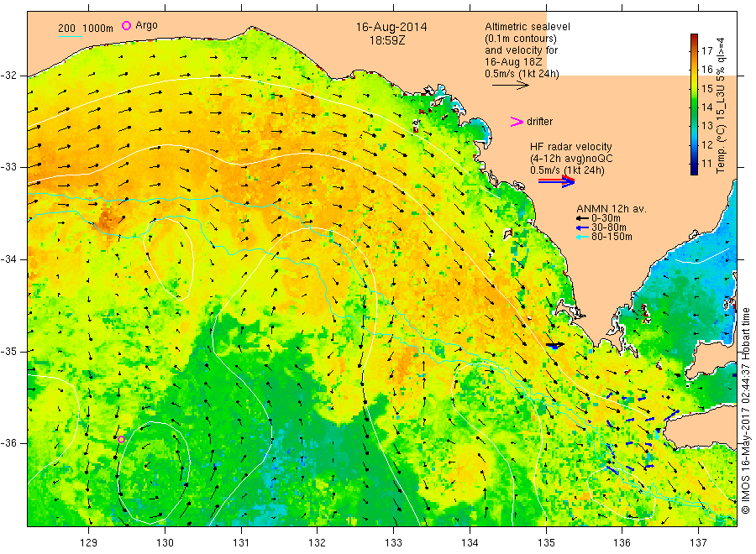
Task: Click the longitude label 129
Action: coord(89,543)
